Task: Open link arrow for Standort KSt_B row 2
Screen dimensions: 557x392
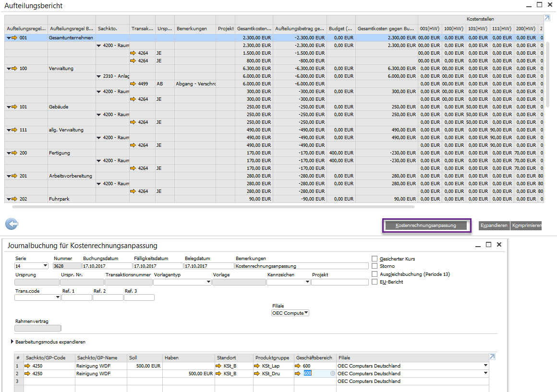Action: [218, 374]
